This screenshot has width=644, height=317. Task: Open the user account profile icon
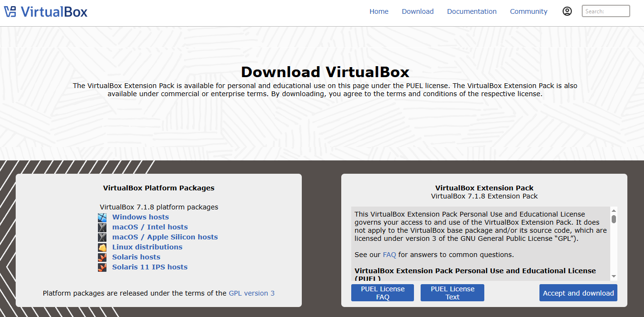[x=567, y=11]
